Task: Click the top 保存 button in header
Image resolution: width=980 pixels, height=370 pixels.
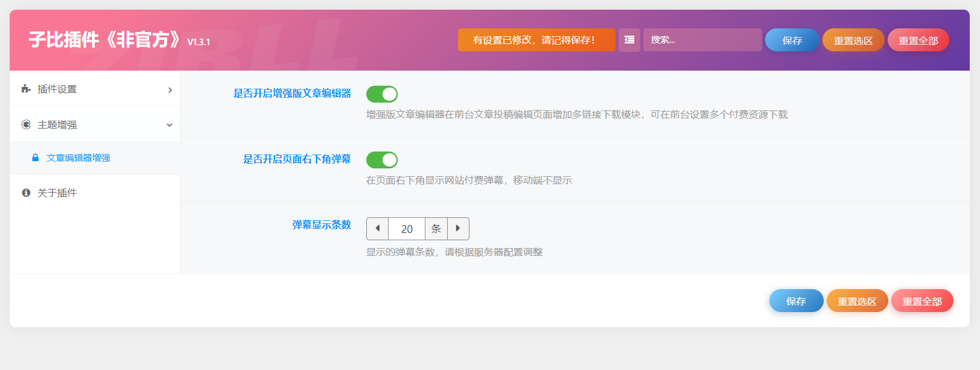Action: coord(792,40)
